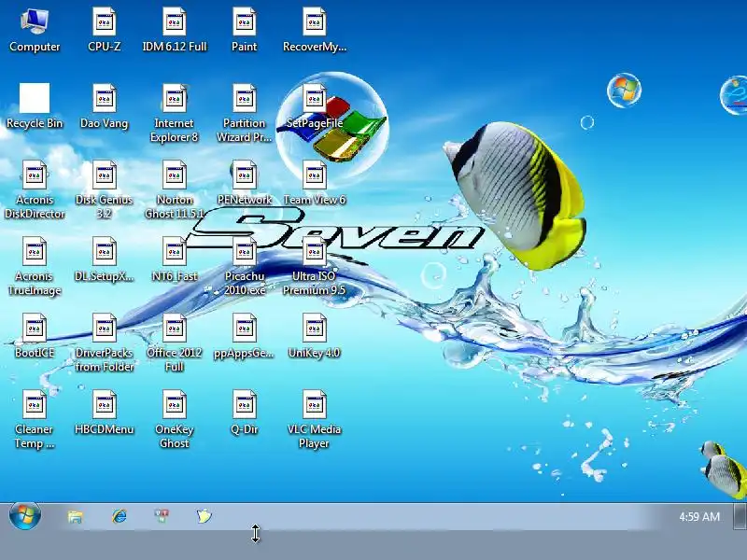Click the fourth pinned taskbar icon

click(x=204, y=516)
